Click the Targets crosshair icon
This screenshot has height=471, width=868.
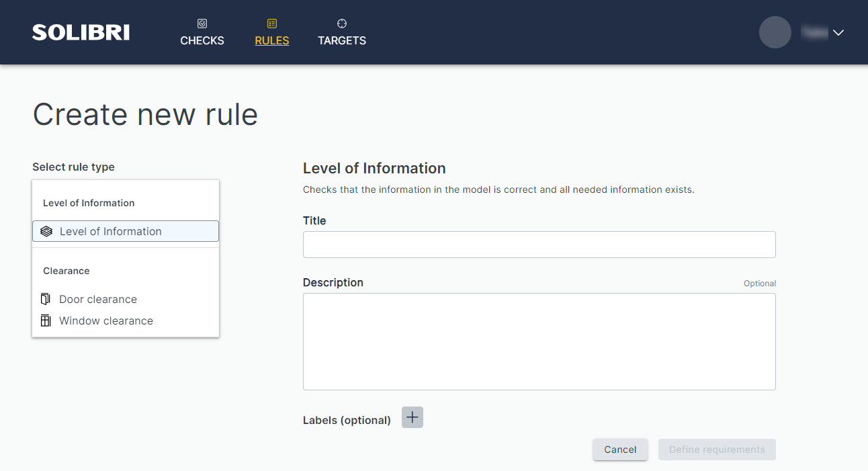[342, 24]
